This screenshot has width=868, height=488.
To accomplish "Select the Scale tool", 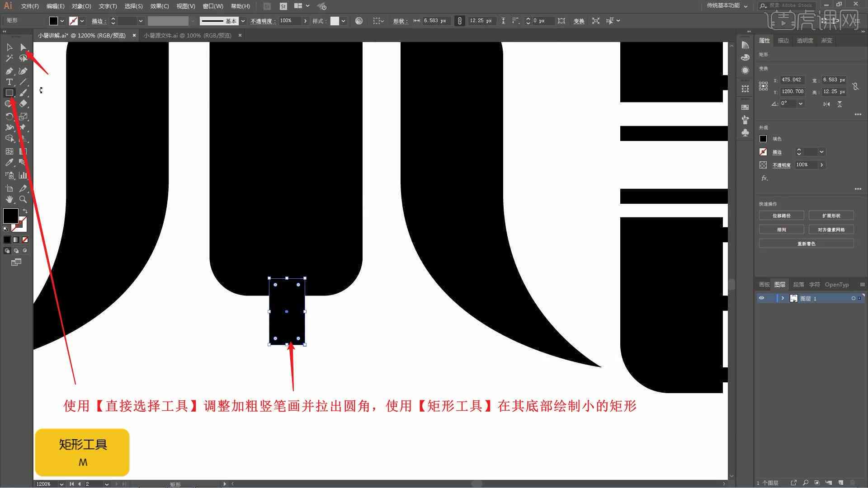I will pyautogui.click(x=23, y=116).
